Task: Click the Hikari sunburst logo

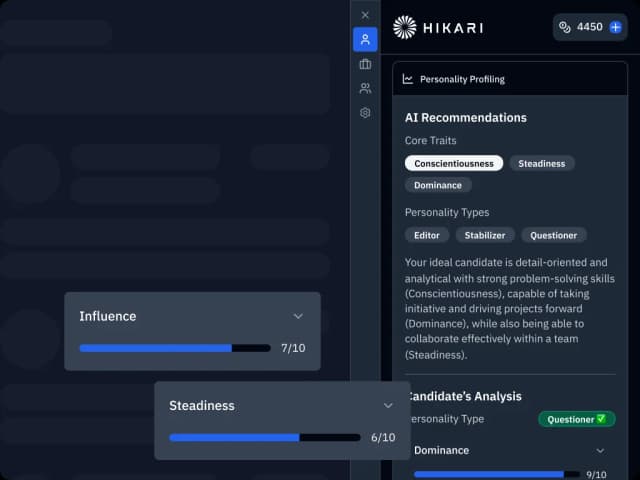Action: click(405, 27)
